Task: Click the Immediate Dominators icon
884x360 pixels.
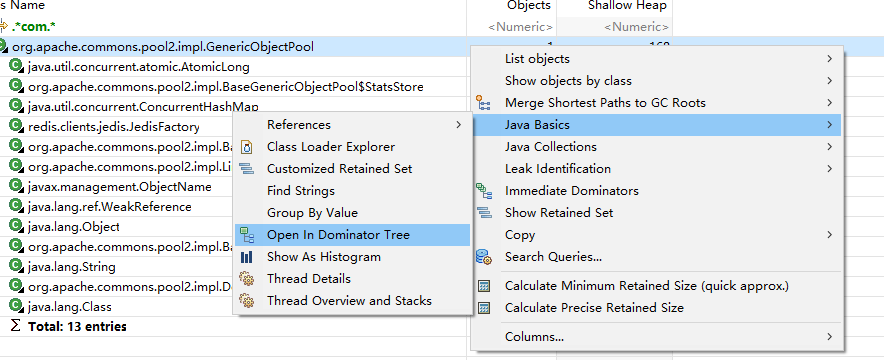Action: click(x=483, y=190)
